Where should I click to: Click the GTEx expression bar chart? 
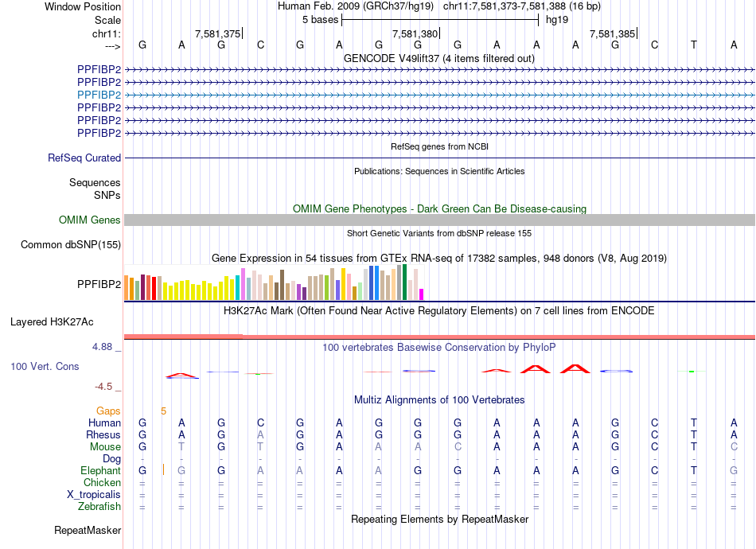pos(274,282)
